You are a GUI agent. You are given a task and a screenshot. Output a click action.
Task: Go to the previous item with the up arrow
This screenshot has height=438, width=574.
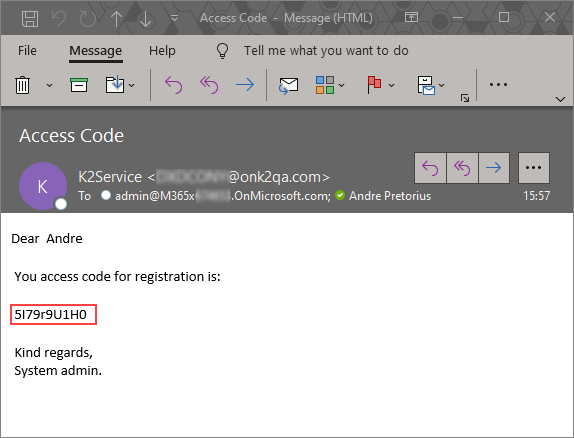point(117,19)
